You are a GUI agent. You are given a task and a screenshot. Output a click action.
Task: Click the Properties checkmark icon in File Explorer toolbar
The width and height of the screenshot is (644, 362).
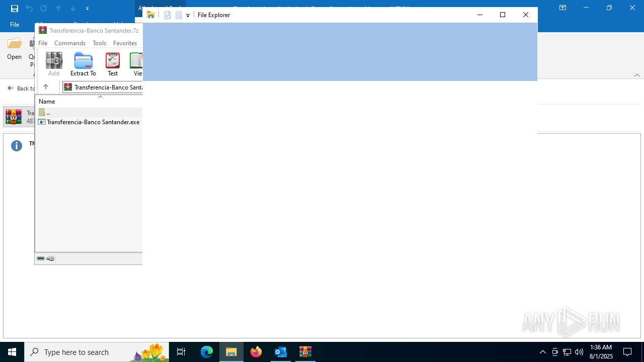[x=168, y=15]
